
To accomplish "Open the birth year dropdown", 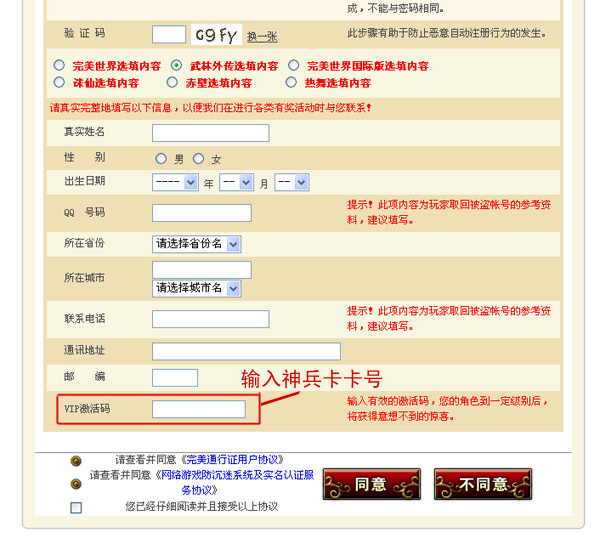I will (x=175, y=182).
